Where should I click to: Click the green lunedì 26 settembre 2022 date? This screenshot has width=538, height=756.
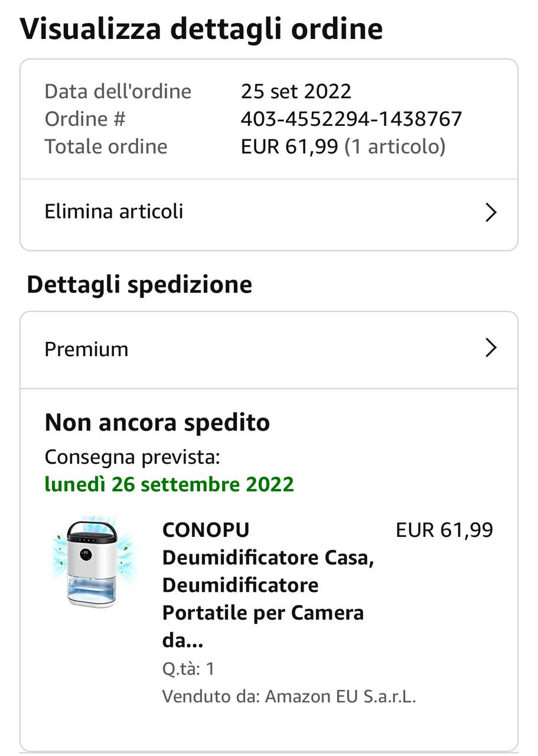point(169,485)
